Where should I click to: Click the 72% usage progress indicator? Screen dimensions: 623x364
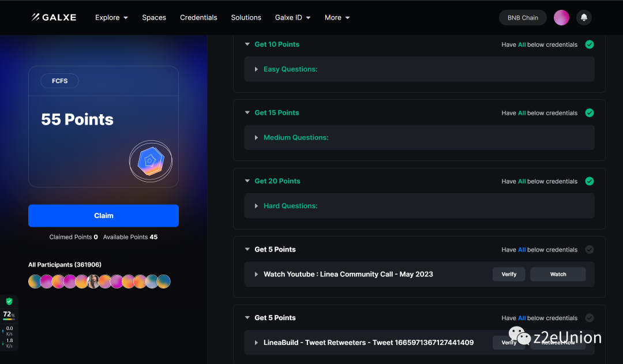point(9,316)
